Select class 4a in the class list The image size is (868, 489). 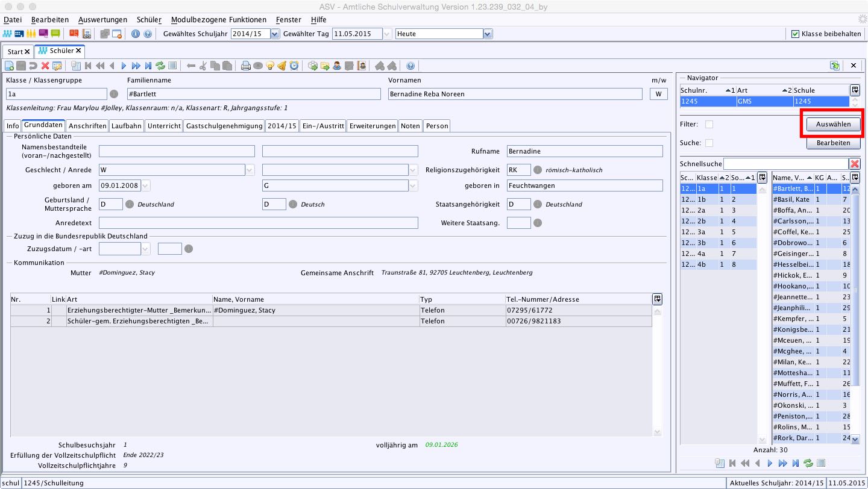click(718, 254)
